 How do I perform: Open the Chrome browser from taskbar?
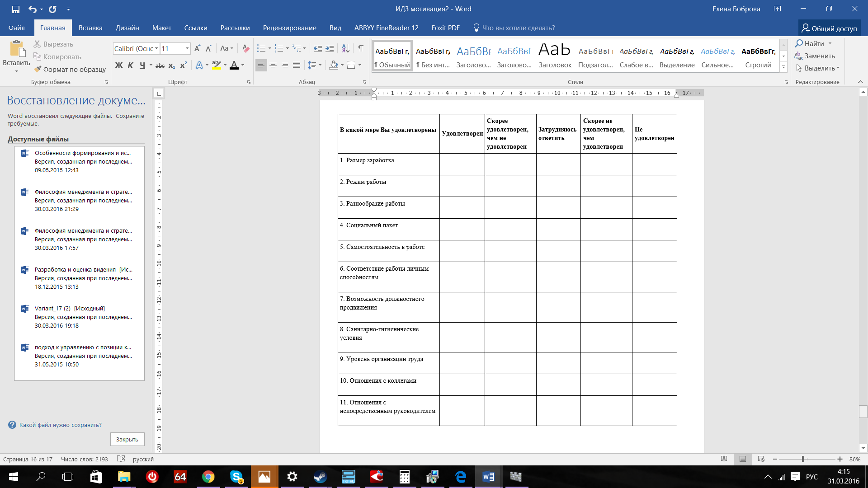[208, 477]
